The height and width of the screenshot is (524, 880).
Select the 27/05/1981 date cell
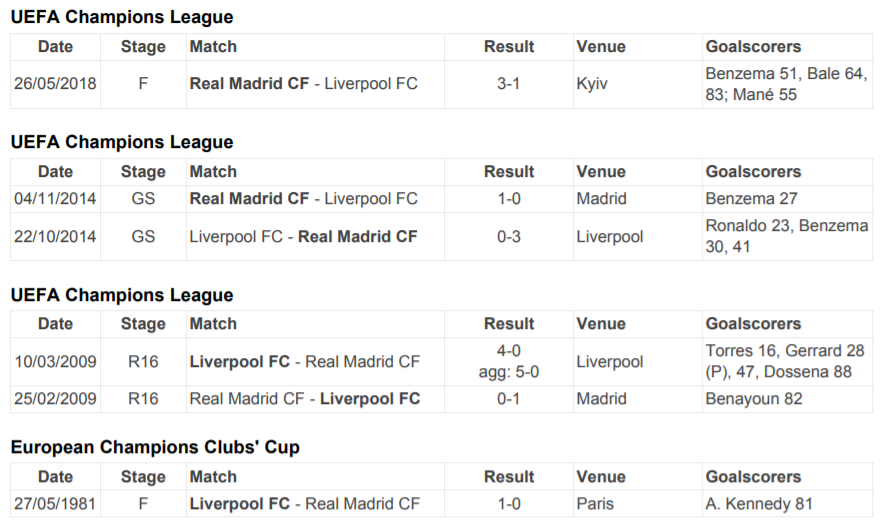tap(55, 504)
